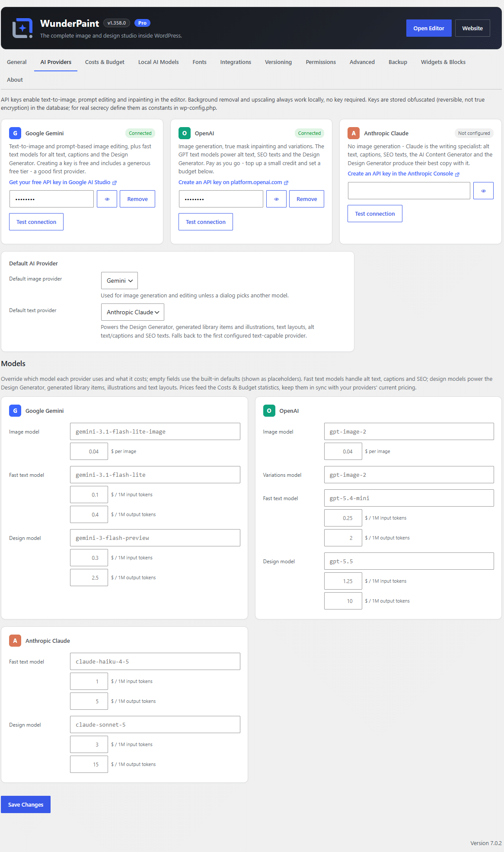Click the claude-sonnet-5 design model field
Screen dimensions: 504x852
click(x=155, y=724)
